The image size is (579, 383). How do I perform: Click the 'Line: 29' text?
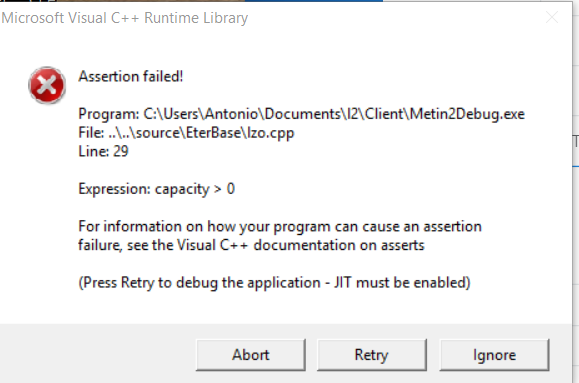point(103,151)
